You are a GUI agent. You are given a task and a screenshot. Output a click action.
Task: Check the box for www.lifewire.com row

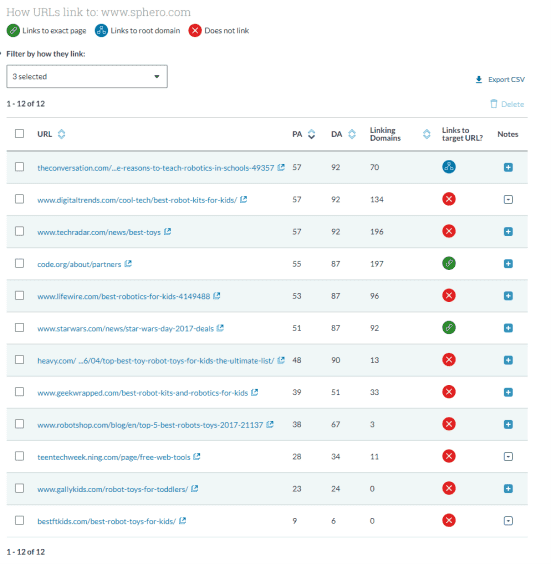(19, 295)
